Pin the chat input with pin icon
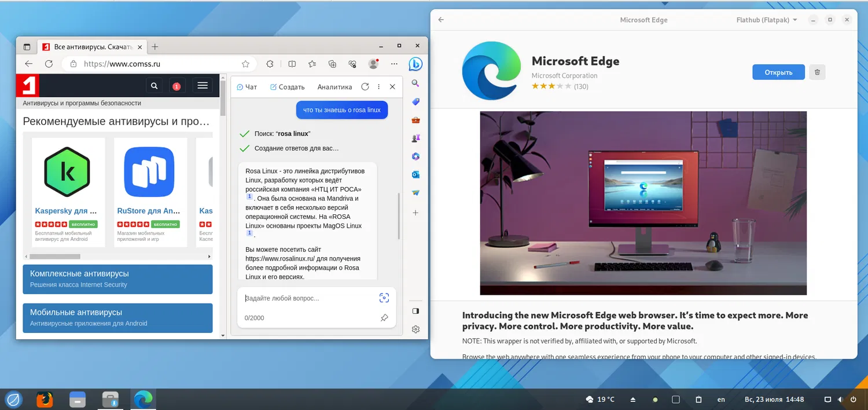The width and height of the screenshot is (868, 410). (384, 318)
